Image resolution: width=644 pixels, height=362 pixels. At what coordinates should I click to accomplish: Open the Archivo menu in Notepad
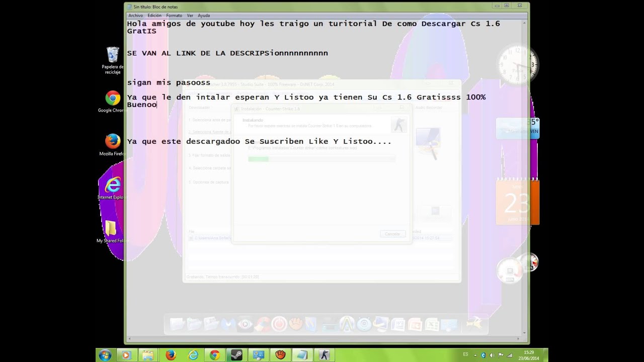tap(135, 16)
